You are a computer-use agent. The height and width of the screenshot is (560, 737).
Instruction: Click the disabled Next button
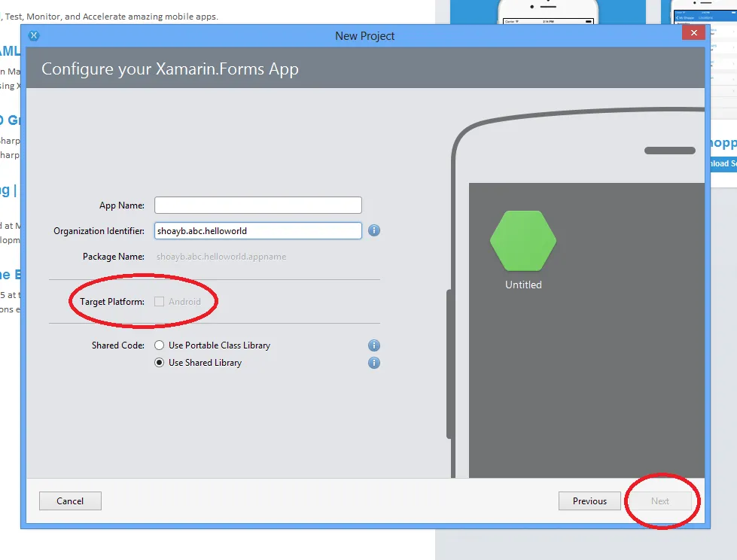[660, 501]
